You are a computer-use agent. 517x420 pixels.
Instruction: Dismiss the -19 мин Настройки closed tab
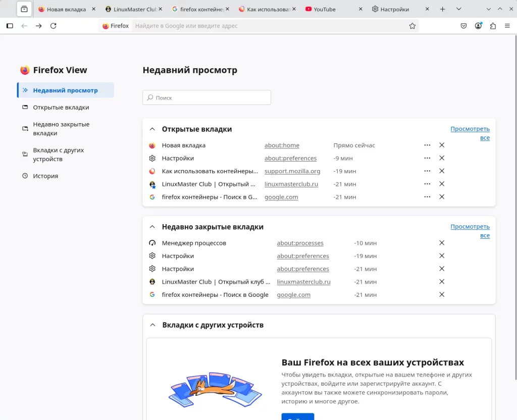point(442,256)
